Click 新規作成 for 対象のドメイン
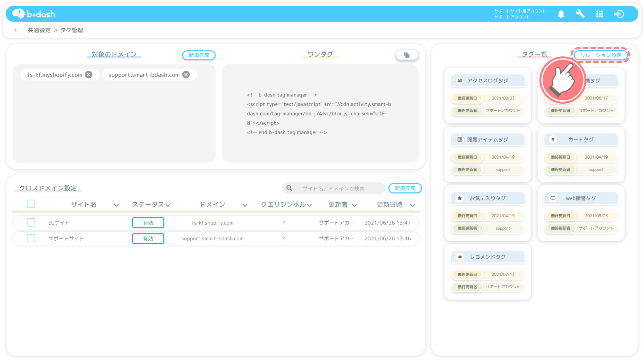The width and height of the screenshot is (644, 362). [199, 55]
